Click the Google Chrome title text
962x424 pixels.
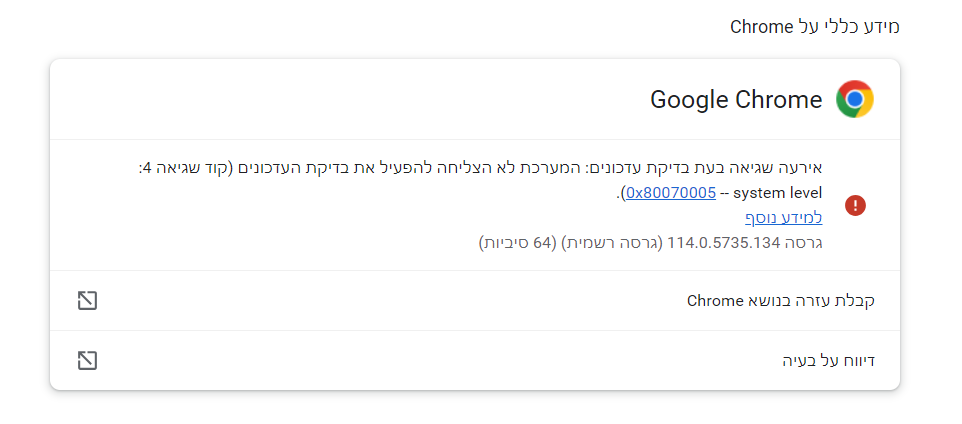point(736,99)
